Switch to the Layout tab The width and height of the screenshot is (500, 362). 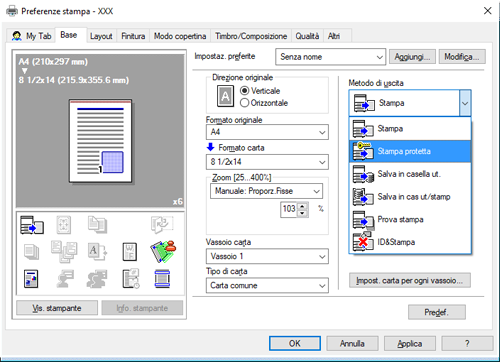(101, 36)
